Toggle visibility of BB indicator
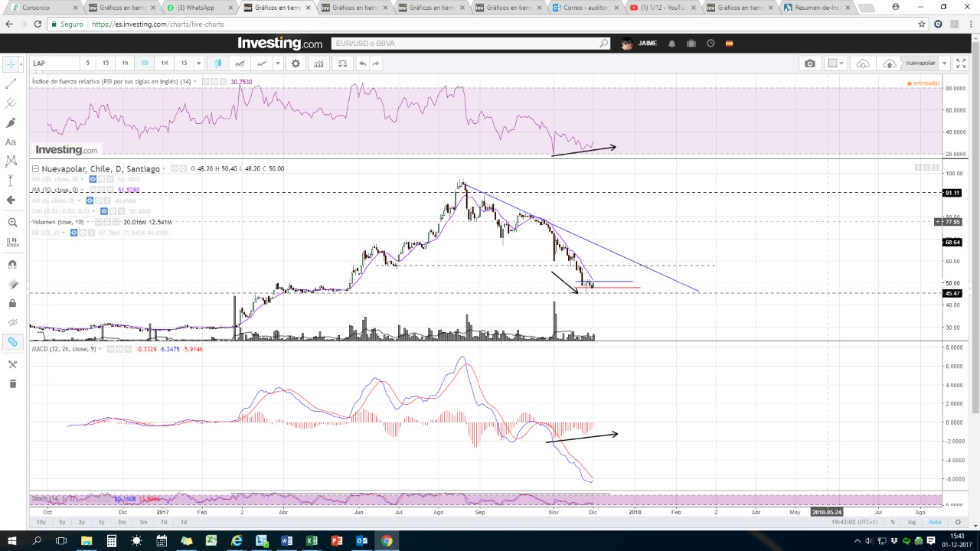The image size is (980, 551). [74, 233]
